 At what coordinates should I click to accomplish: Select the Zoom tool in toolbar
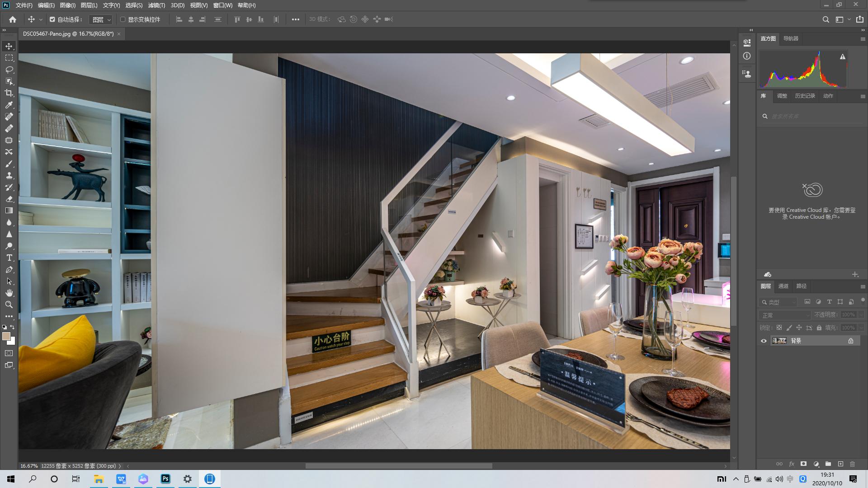tap(9, 305)
